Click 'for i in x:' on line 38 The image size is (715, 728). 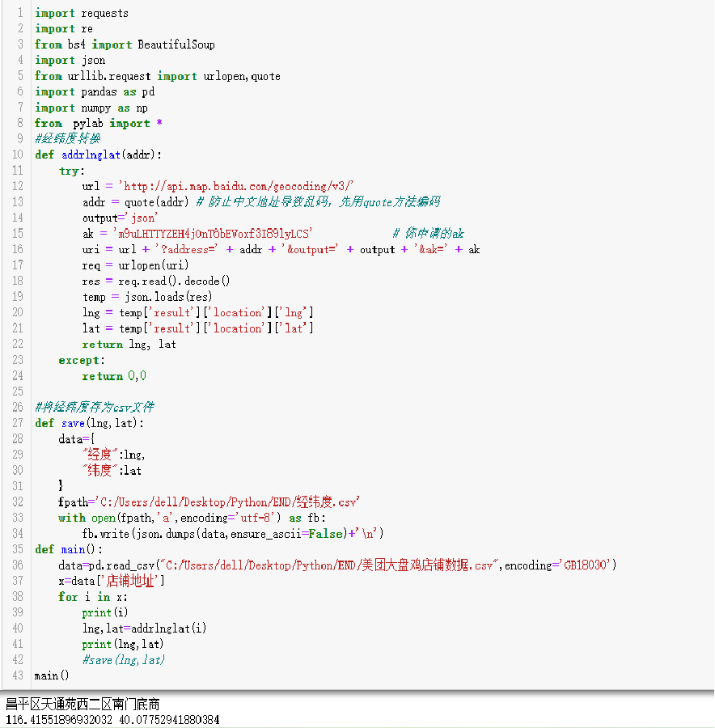(x=93, y=597)
